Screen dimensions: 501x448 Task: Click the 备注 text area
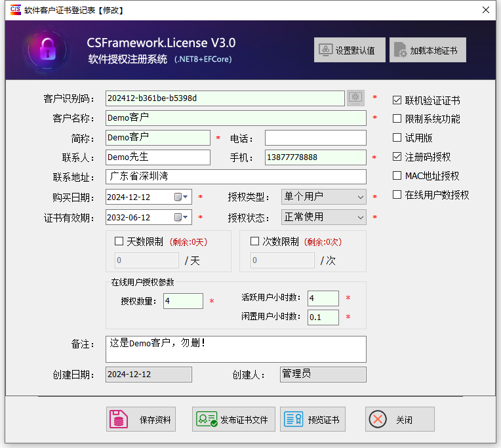pyautogui.click(x=235, y=349)
